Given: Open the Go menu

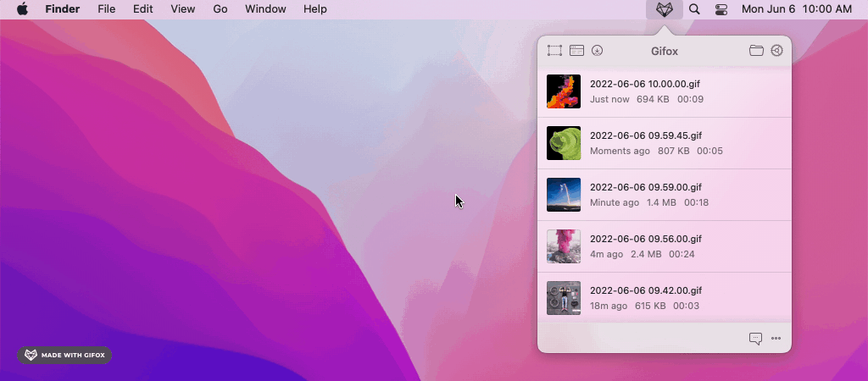Looking at the screenshot, I should [x=220, y=9].
